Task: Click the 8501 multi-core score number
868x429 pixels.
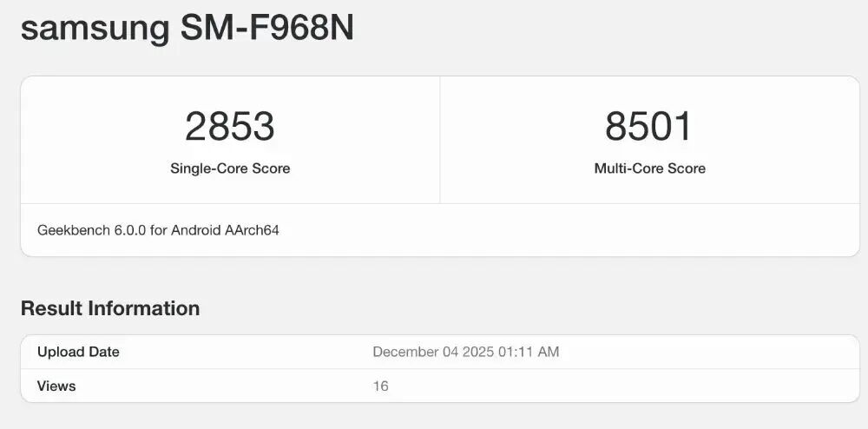Action: click(649, 127)
